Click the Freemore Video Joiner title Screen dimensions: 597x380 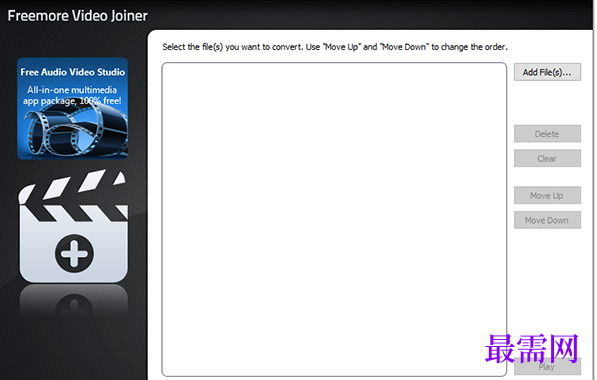point(77,16)
